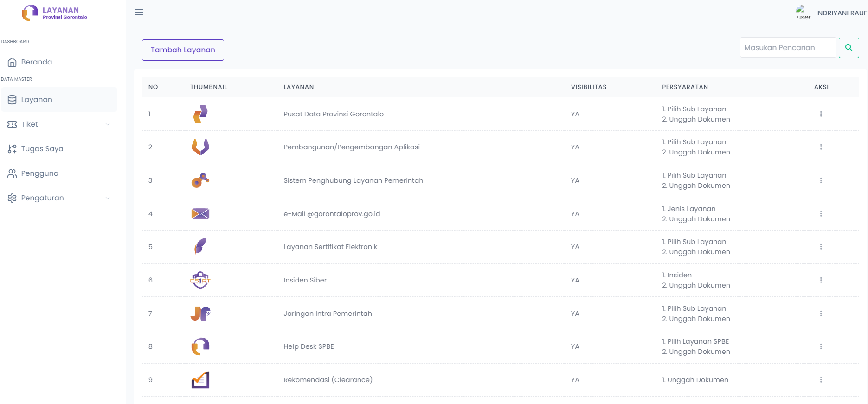Screen dimensions: 868x404
Task: Open the Tugas Saya menu item
Action: tap(42, 149)
